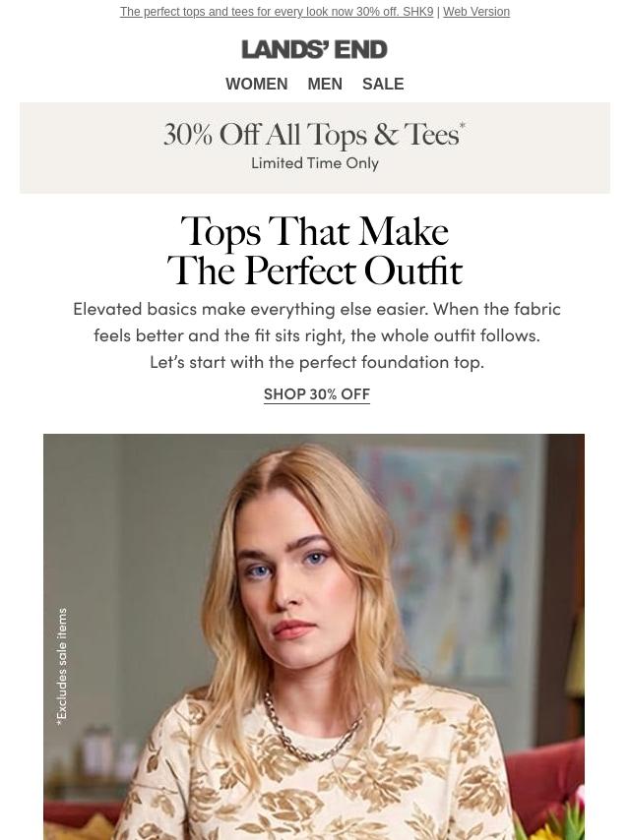Go to the MEN category
The height and width of the screenshot is (840, 630).
point(325,85)
